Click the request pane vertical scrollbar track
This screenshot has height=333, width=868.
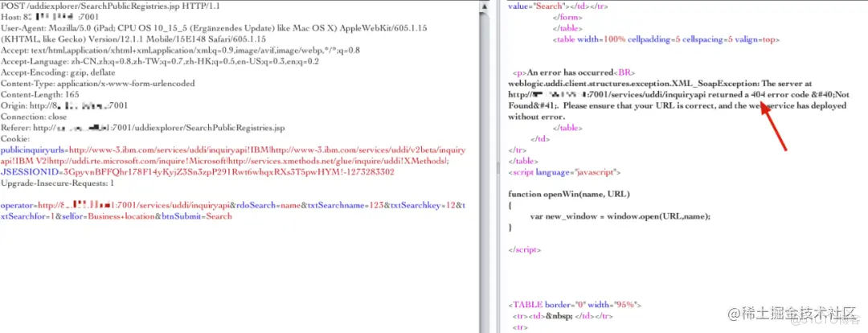(x=485, y=172)
